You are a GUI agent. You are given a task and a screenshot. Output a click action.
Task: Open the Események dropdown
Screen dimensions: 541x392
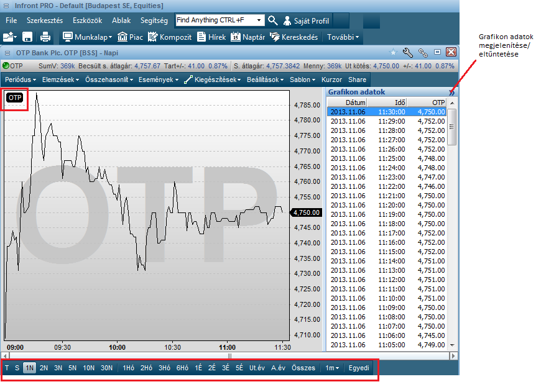(159, 80)
